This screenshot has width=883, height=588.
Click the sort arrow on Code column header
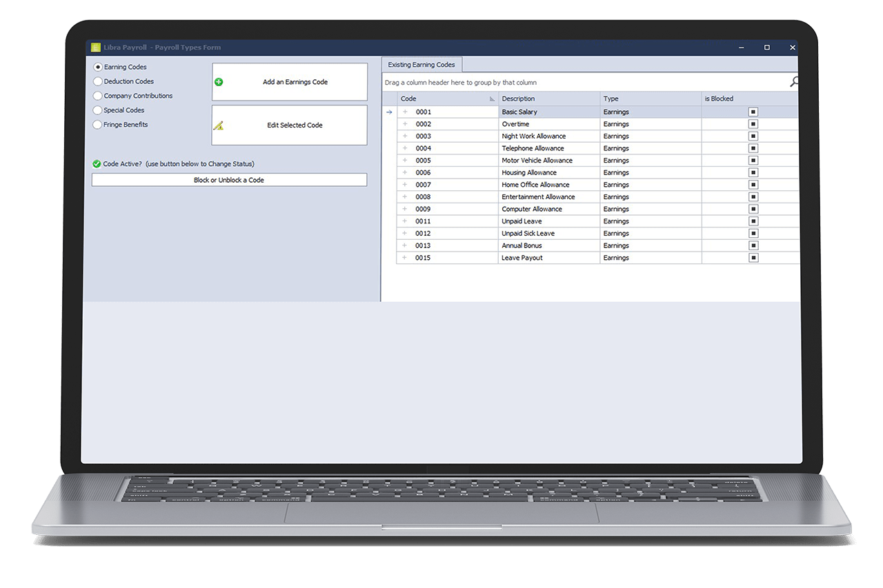pos(493,99)
